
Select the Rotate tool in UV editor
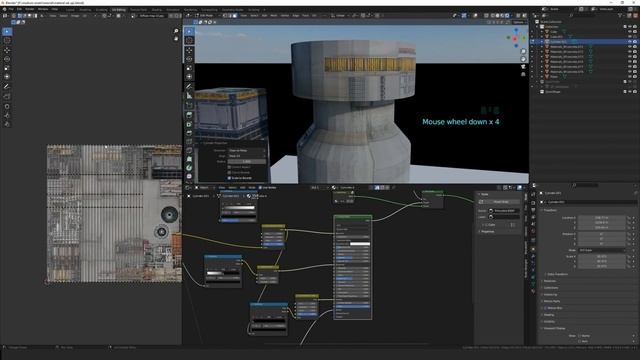click(7, 59)
